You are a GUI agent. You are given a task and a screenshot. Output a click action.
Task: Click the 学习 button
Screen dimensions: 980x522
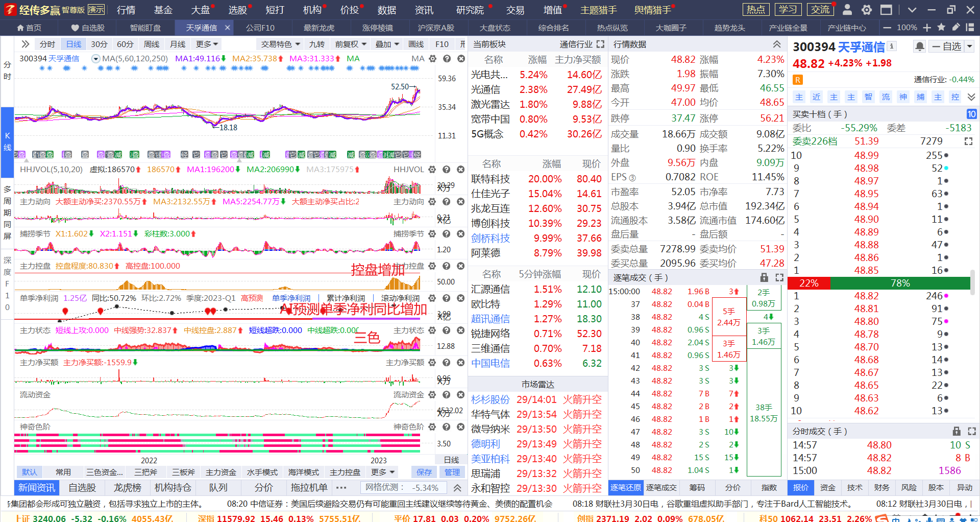click(788, 10)
